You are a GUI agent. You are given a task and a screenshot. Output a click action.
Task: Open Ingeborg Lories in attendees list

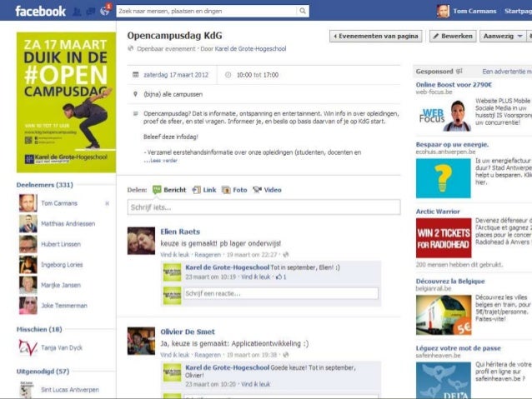pyautogui.click(x=62, y=264)
